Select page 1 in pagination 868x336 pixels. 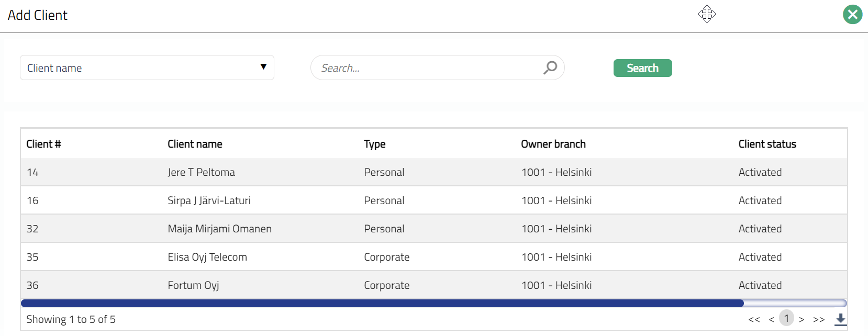tap(786, 318)
